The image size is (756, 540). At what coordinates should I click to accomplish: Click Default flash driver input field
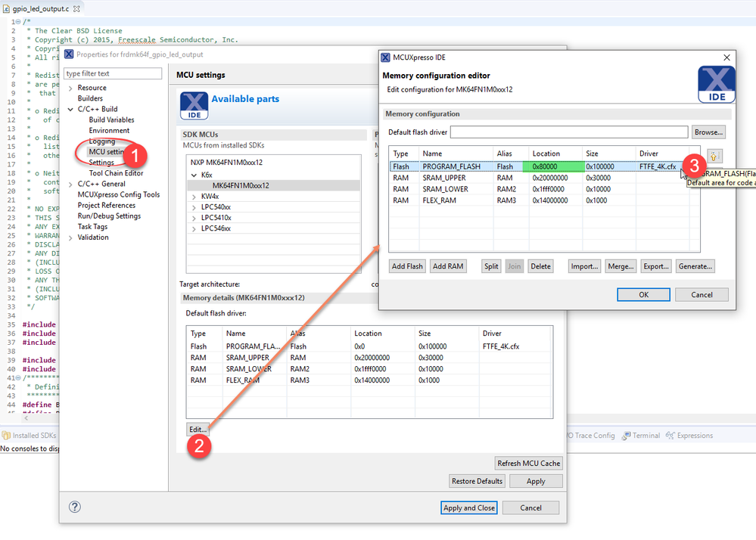click(569, 132)
